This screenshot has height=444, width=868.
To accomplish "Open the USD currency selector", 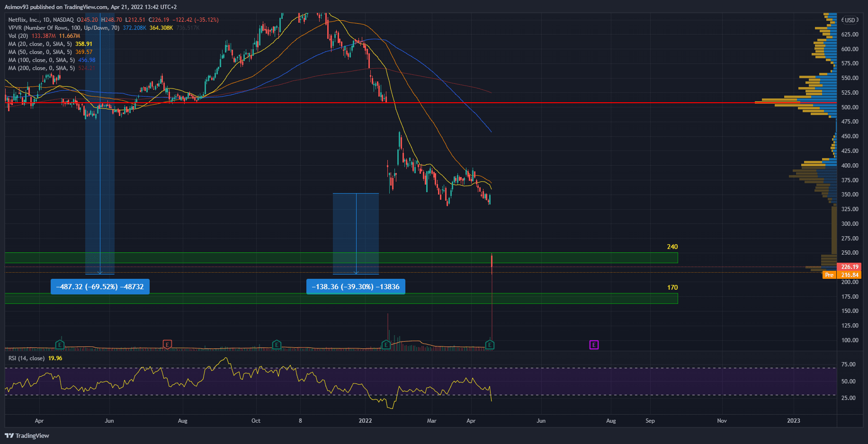I will pos(850,20).
